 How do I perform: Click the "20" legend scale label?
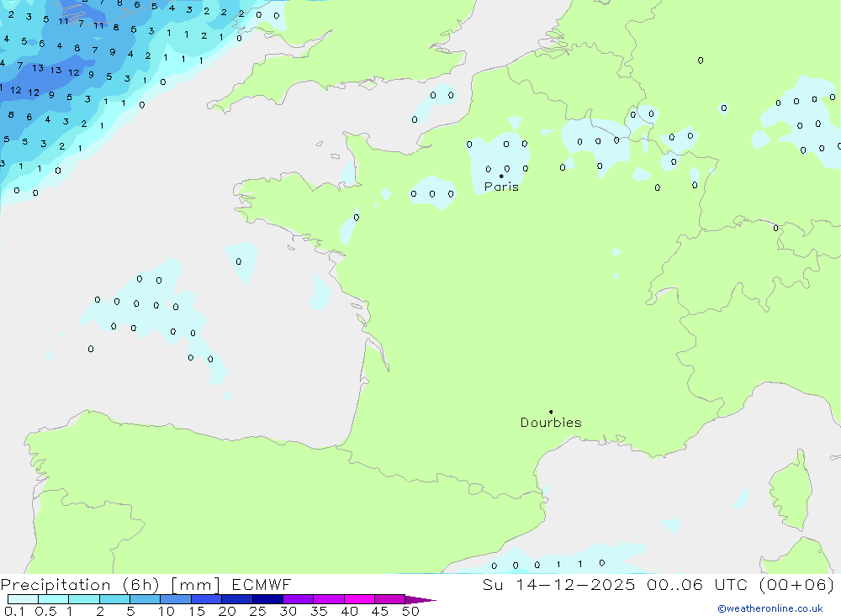(x=227, y=611)
